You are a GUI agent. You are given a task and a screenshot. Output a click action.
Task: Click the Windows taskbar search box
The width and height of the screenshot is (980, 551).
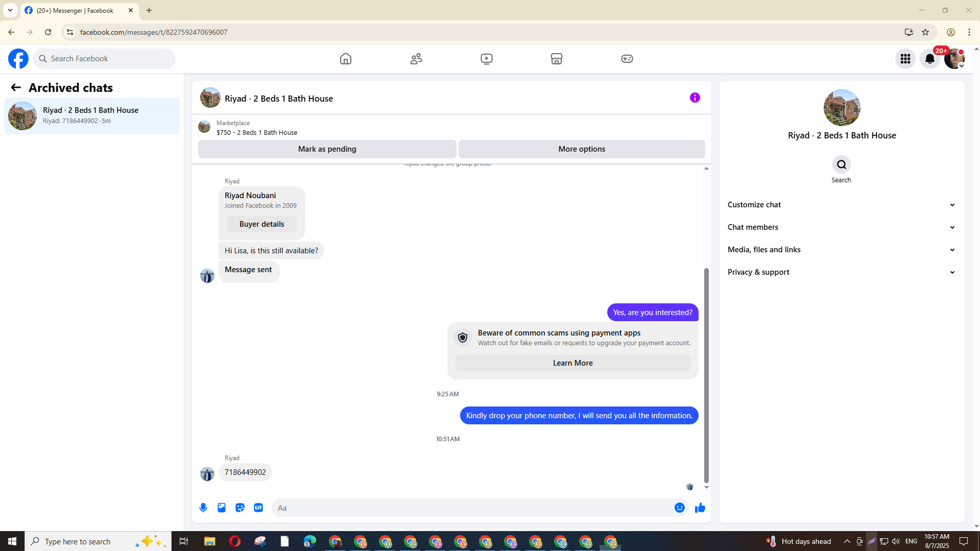[97, 541]
